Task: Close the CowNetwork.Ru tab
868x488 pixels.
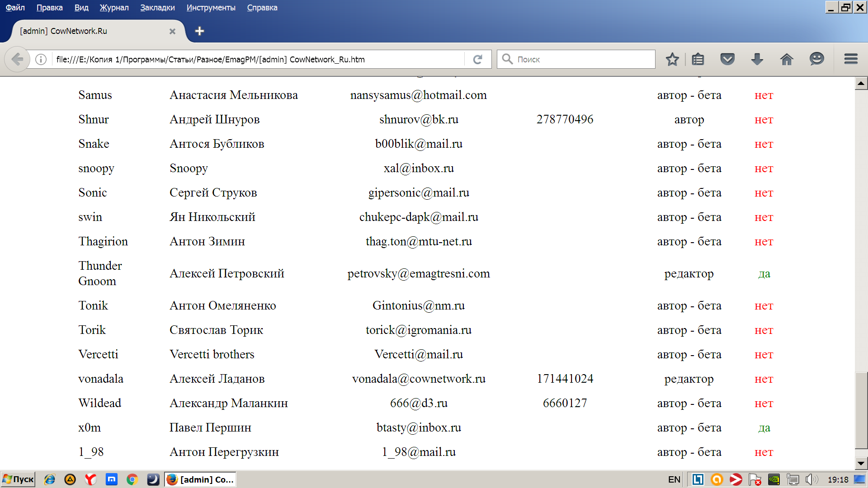Action: point(172,31)
